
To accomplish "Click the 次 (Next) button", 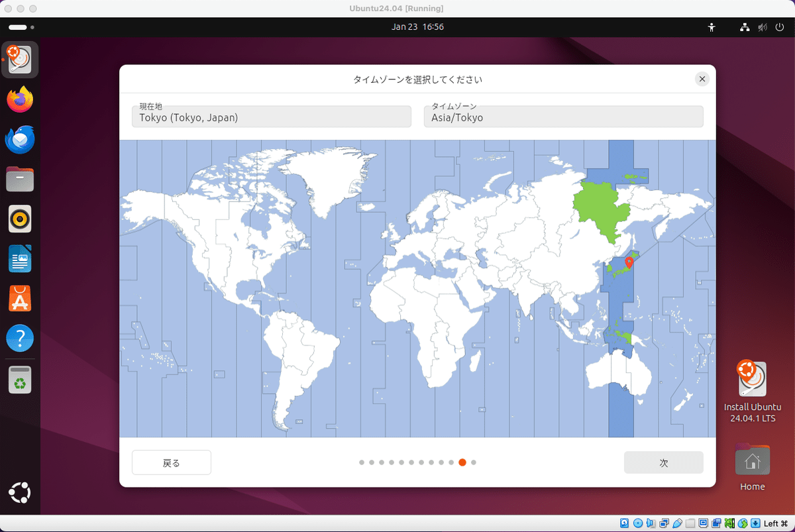I will point(663,462).
